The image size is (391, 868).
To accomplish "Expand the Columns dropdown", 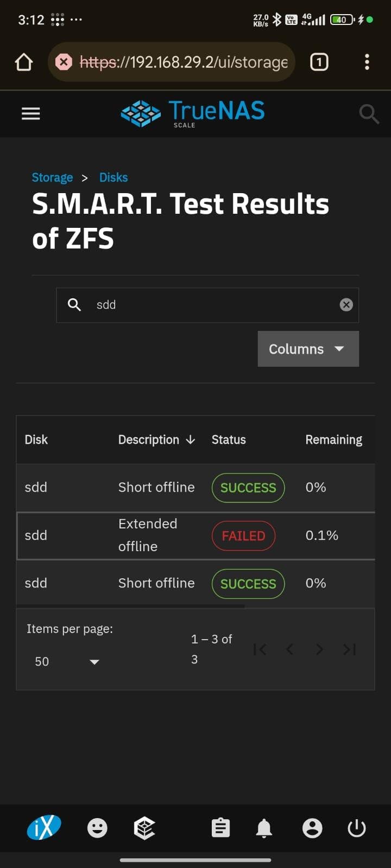I will 308,349.
